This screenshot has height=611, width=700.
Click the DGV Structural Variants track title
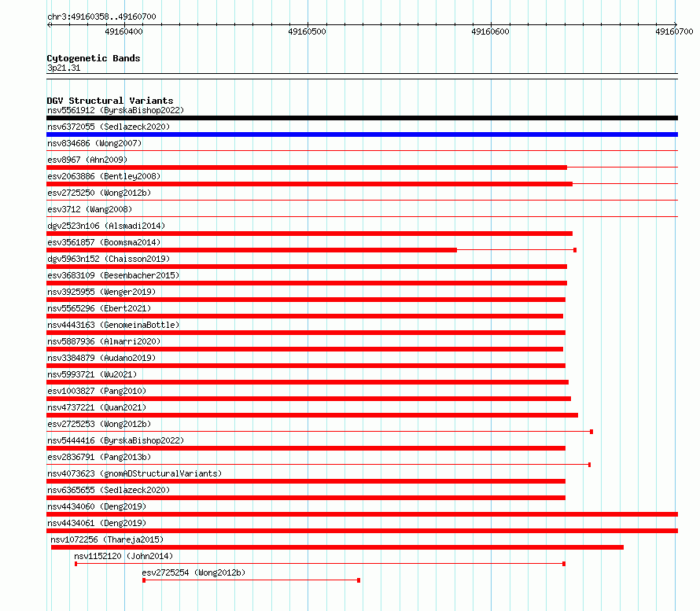tap(110, 101)
